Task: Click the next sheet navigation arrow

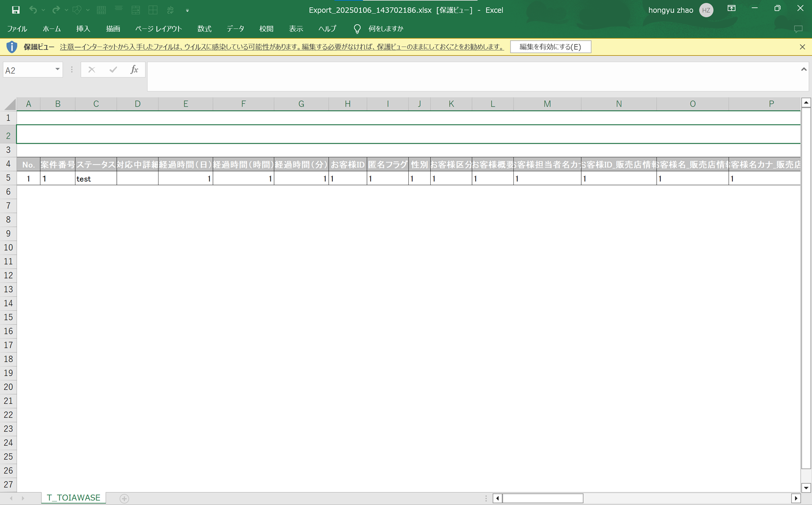Action: point(23,498)
